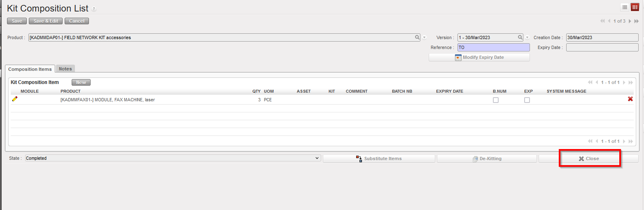The height and width of the screenshot is (210, 644).
Task: Open Notes tab
Action: pyautogui.click(x=65, y=69)
